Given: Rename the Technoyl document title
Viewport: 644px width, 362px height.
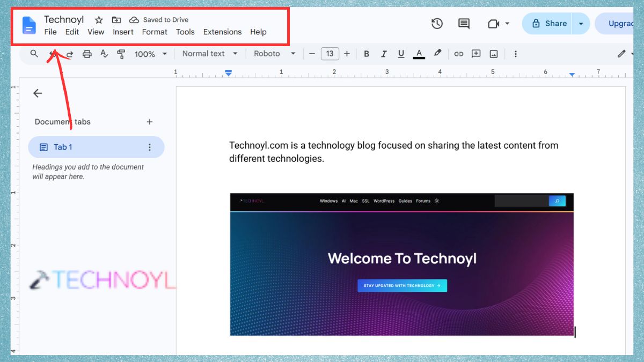Looking at the screenshot, I should coord(64,19).
